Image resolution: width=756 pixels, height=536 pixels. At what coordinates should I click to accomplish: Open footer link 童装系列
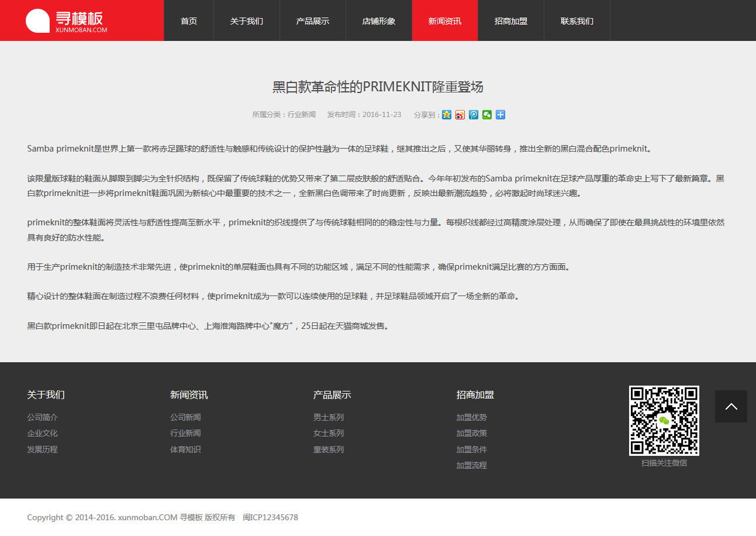[329, 449]
